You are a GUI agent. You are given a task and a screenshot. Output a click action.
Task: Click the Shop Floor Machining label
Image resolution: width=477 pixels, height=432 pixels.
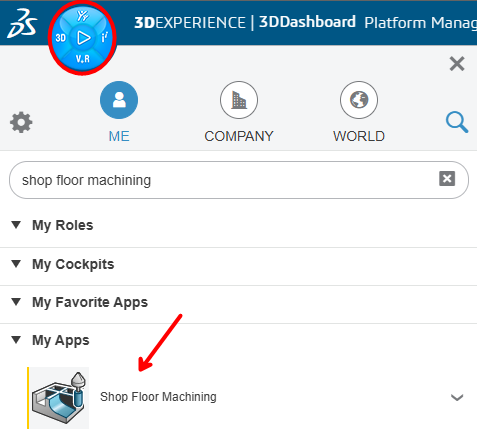pos(158,397)
